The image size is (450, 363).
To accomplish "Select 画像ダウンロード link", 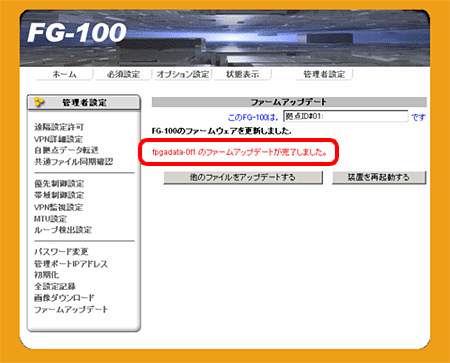I will (x=64, y=298).
